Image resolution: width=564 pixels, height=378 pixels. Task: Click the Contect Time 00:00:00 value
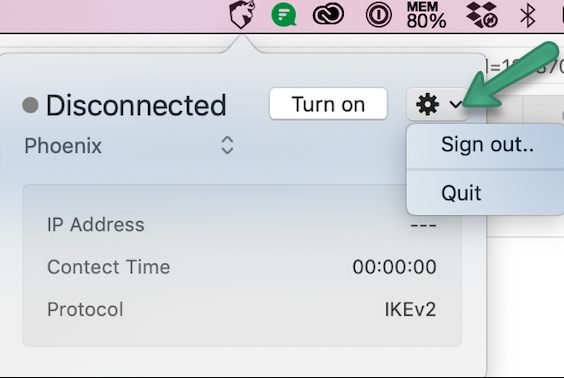pos(394,267)
